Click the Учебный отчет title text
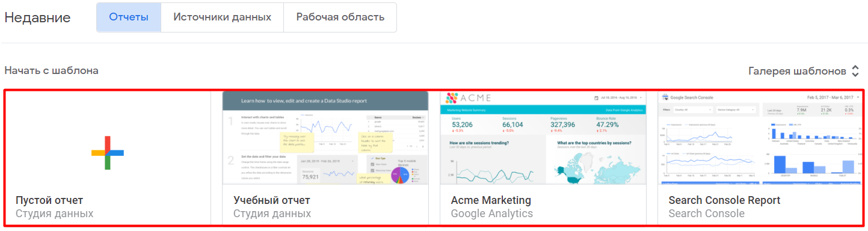 click(x=271, y=200)
